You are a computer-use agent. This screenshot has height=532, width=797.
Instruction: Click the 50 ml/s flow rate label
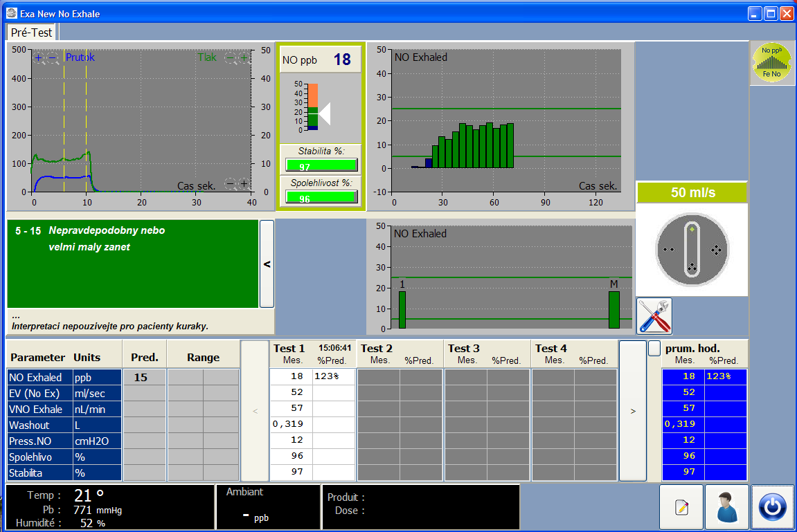coord(692,193)
